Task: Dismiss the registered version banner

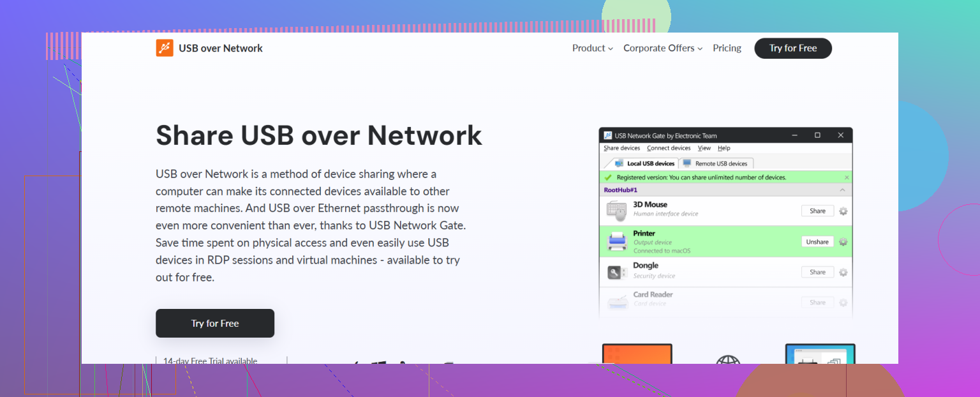Action: [847, 177]
